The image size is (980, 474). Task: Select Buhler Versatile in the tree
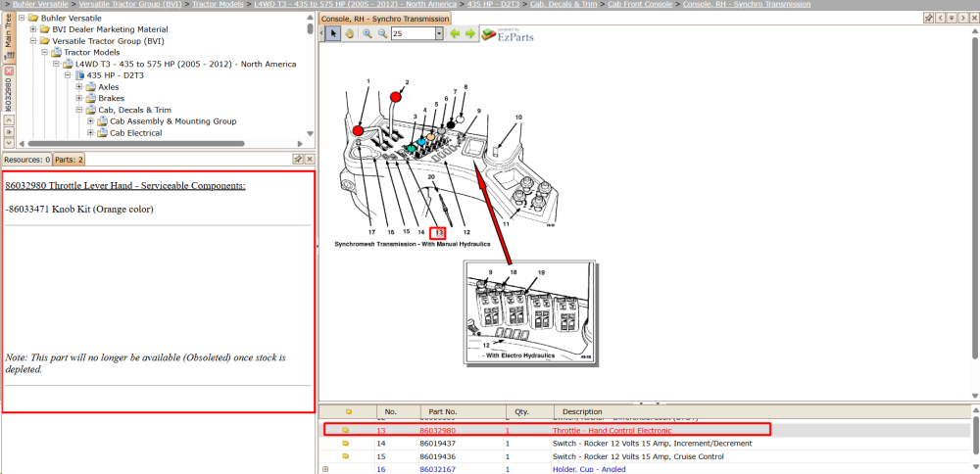(71, 18)
